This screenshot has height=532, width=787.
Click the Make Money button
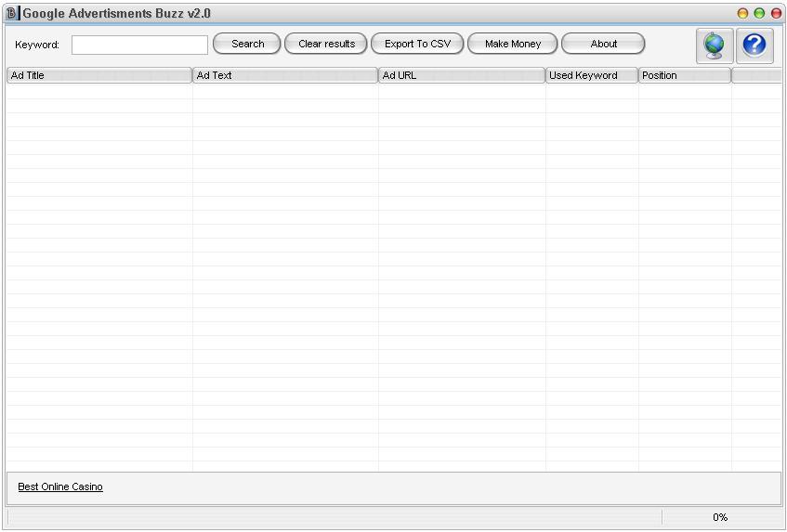click(513, 44)
